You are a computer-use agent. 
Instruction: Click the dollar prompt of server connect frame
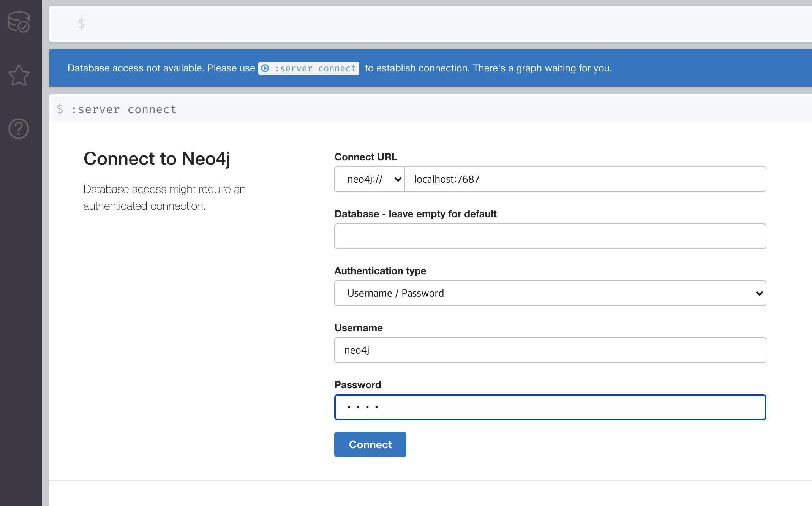60,109
